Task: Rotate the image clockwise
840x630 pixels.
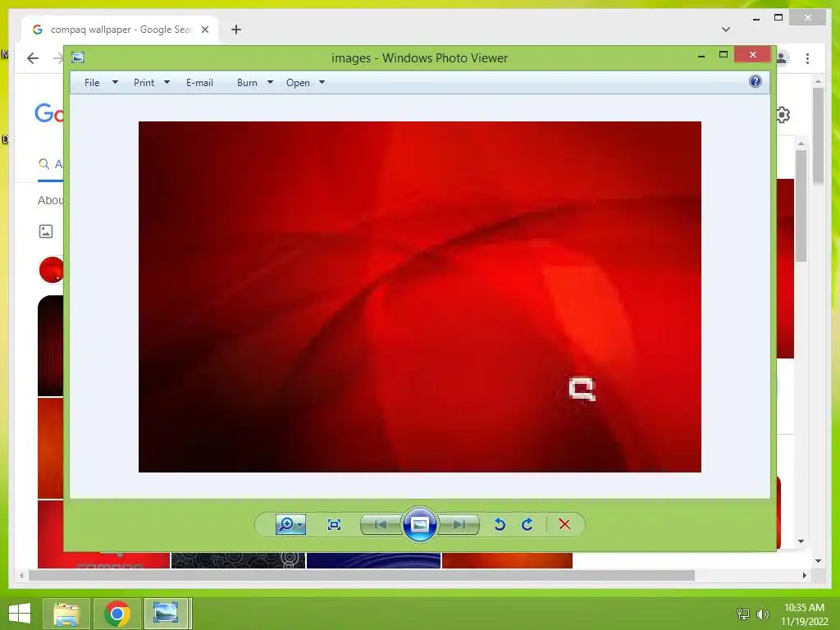Action: click(x=527, y=524)
